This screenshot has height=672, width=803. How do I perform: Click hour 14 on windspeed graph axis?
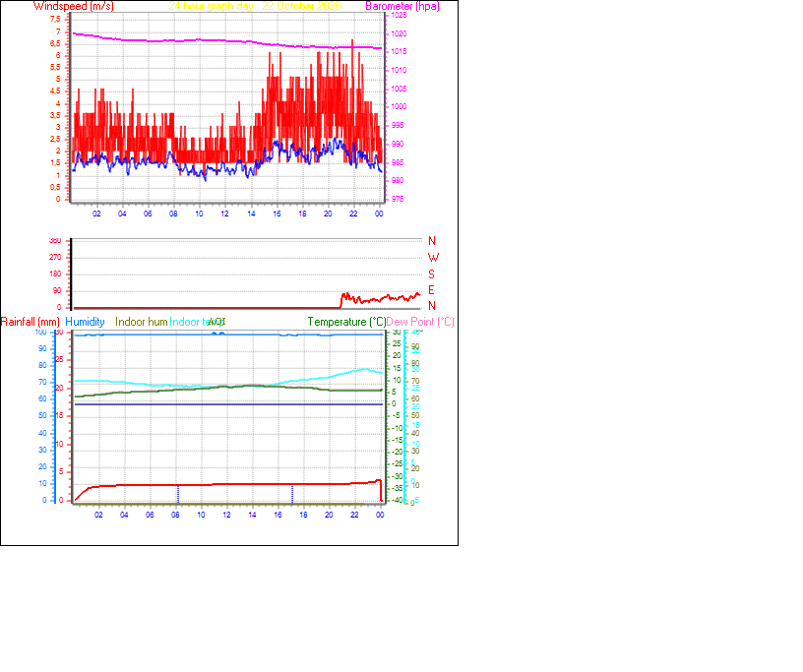tap(251, 214)
